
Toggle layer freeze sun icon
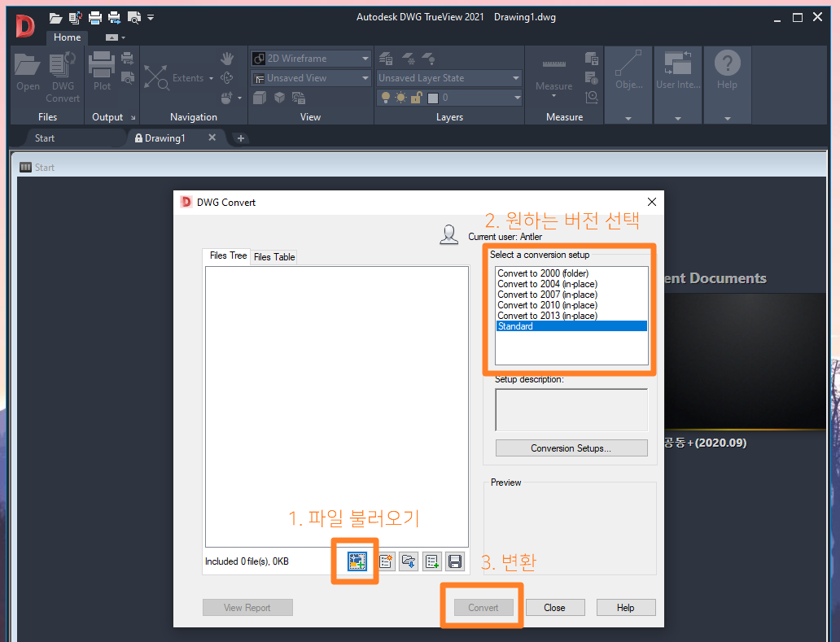[x=400, y=98]
